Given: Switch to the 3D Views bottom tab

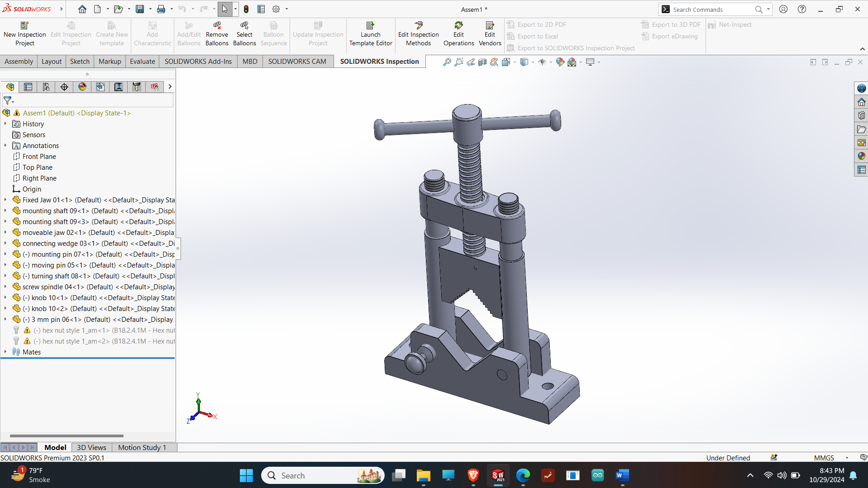Looking at the screenshot, I should pyautogui.click(x=91, y=447).
